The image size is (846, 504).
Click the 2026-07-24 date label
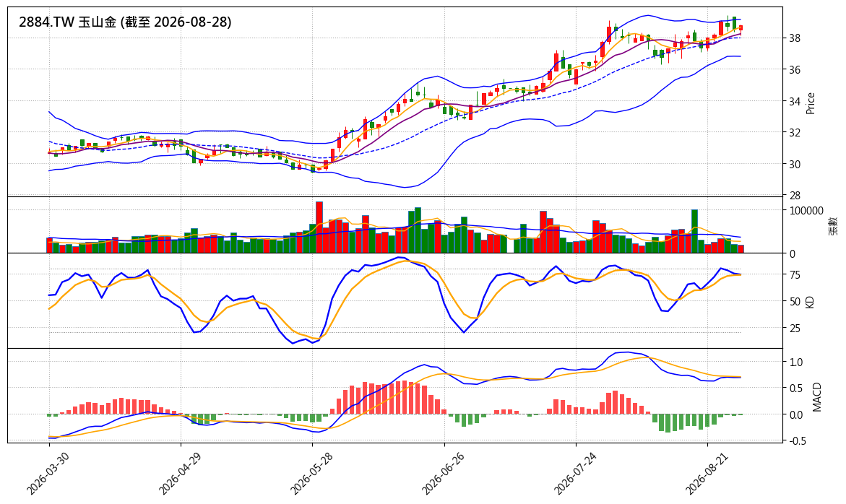pyautogui.click(x=575, y=474)
